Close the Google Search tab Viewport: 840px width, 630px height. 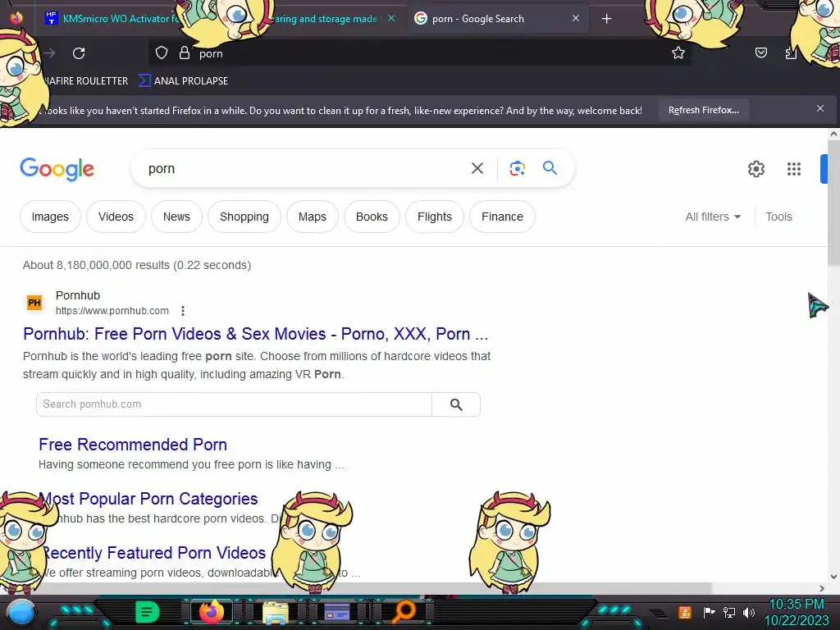[x=575, y=18]
